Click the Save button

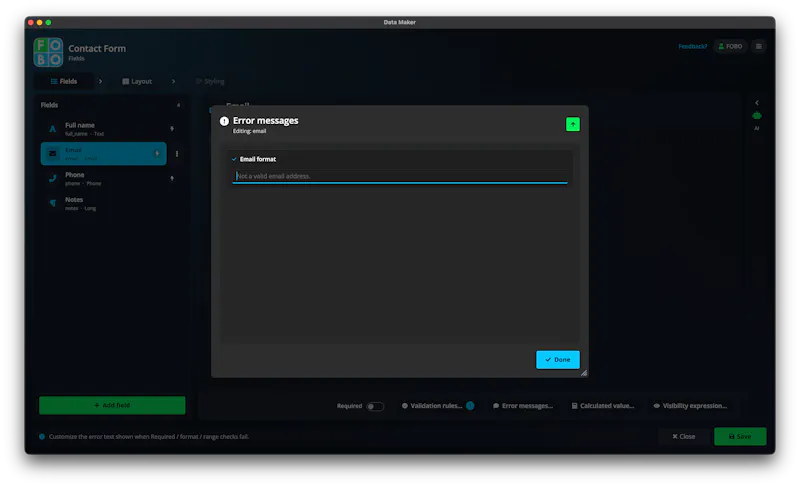[740, 437]
